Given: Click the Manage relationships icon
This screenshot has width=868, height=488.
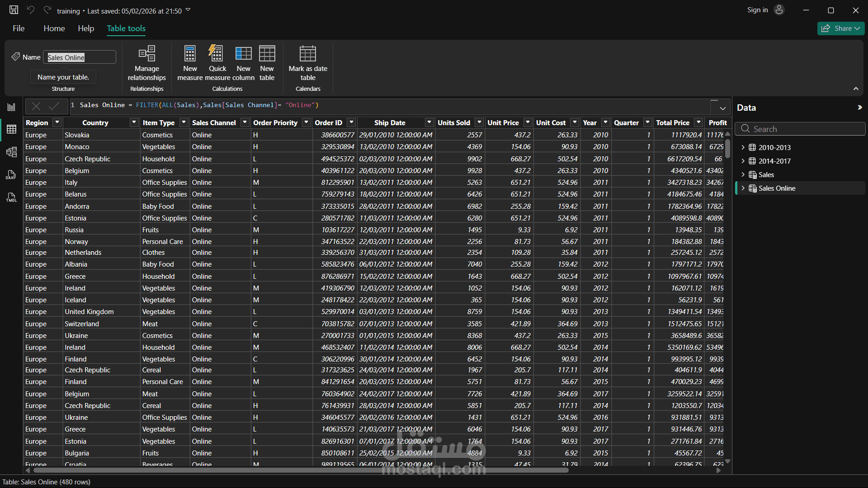Looking at the screenshot, I should coord(146,54).
